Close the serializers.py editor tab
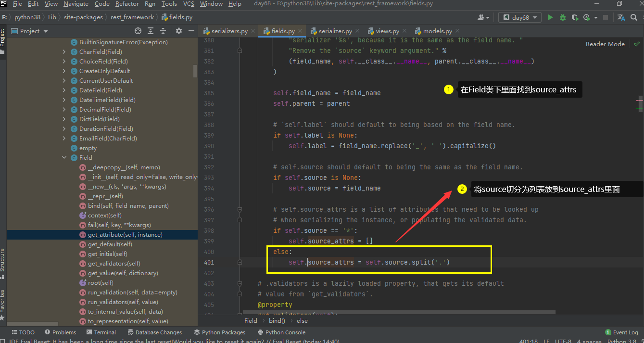This screenshot has width=644, height=343. point(253,31)
